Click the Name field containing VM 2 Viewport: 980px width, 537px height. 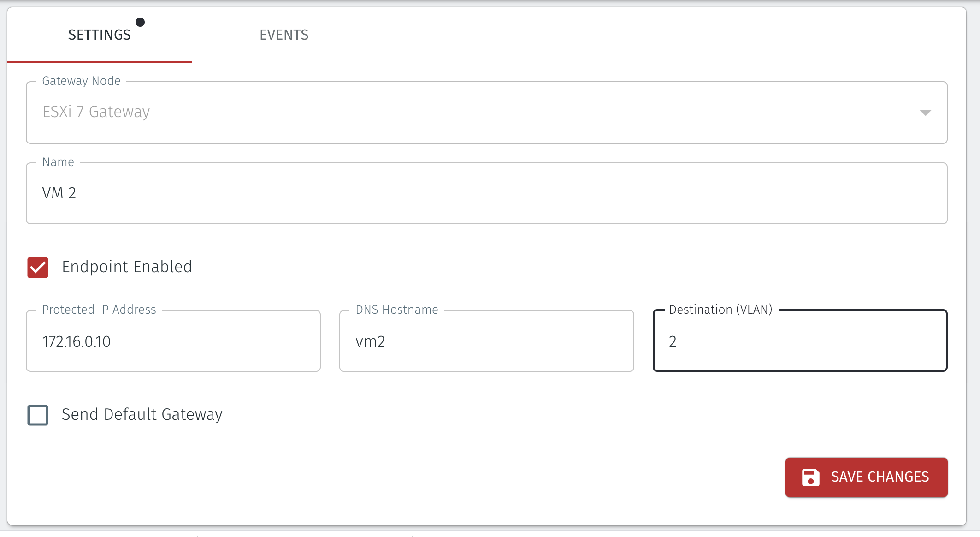pyautogui.click(x=487, y=193)
